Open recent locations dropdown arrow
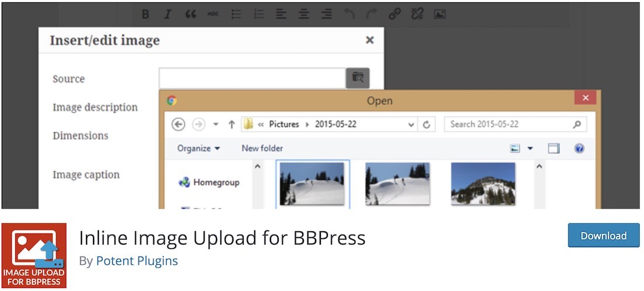 point(215,125)
